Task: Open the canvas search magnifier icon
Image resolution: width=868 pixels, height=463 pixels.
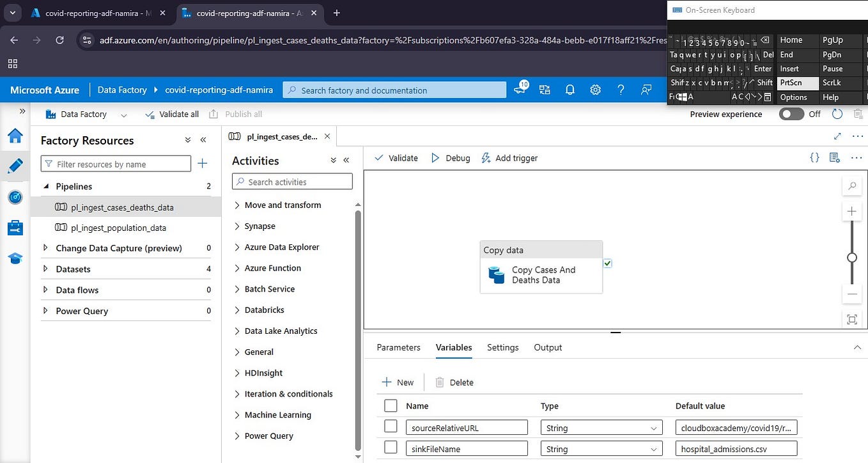Action: [x=852, y=185]
